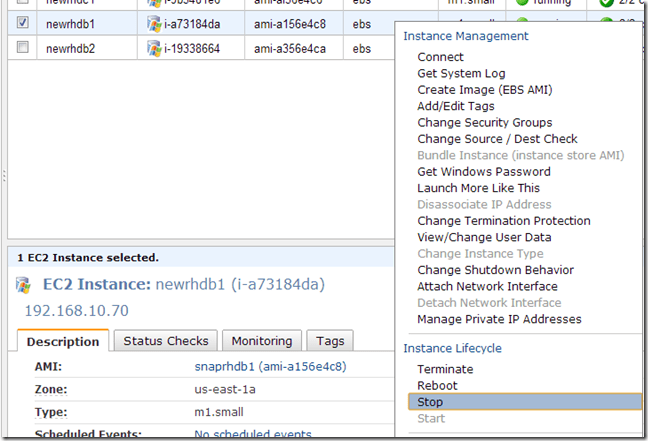Switch to the Status Checks tab
Screen dimensions: 648x441
(x=165, y=341)
